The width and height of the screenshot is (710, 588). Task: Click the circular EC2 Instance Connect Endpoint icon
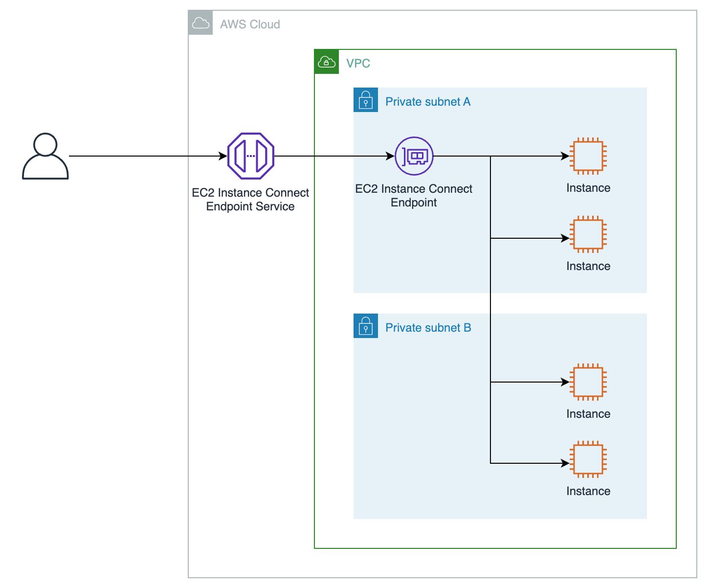(x=414, y=157)
